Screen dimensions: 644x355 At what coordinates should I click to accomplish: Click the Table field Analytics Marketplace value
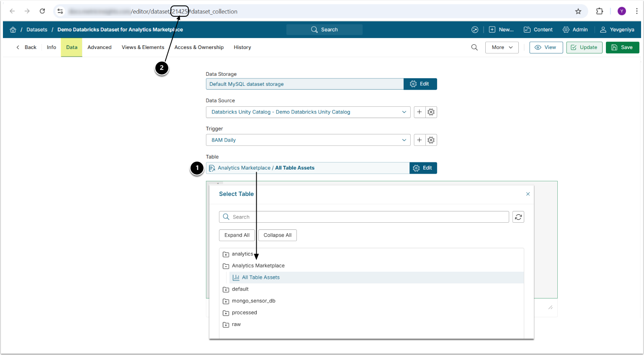tap(308, 168)
